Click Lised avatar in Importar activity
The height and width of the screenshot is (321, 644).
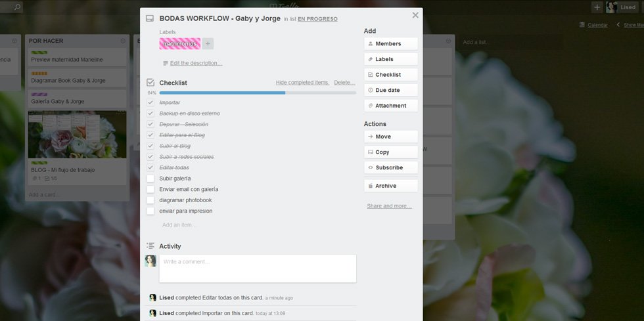[152, 312]
